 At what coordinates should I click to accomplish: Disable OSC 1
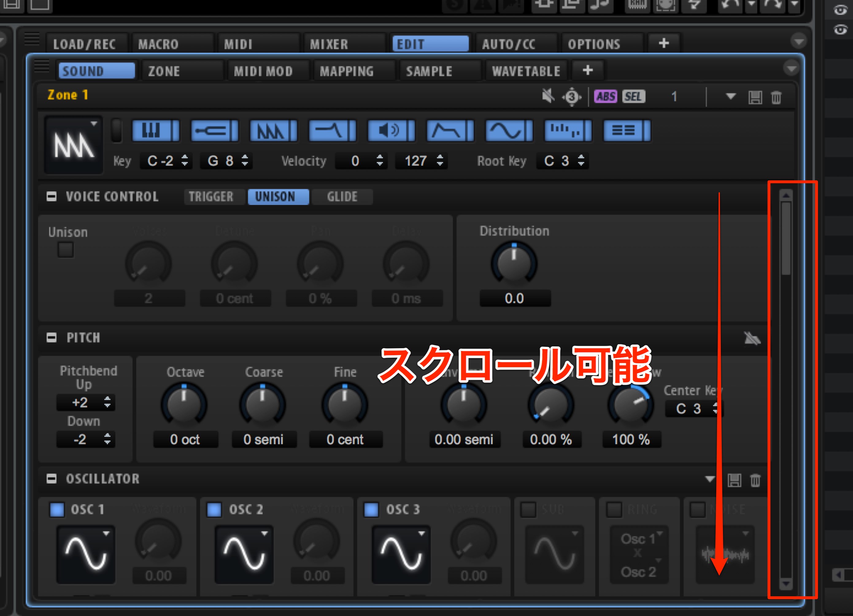tap(57, 510)
